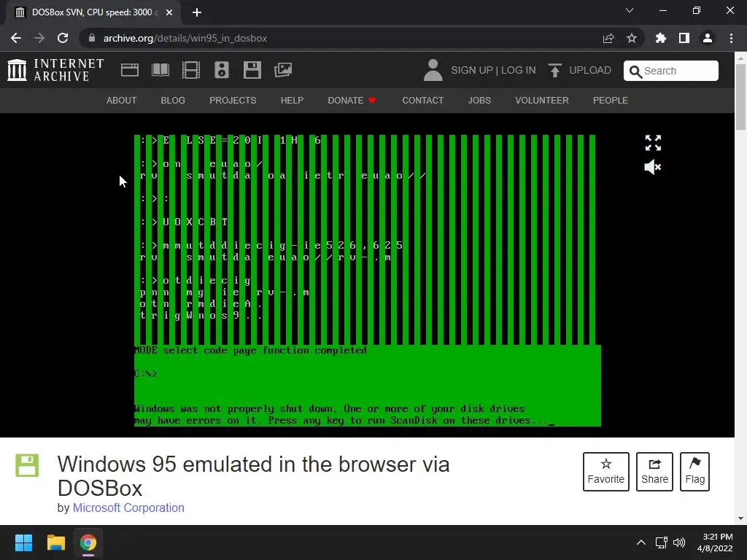The height and width of the screenshot is (560, 747).
Task: Click Chrome taskbar icon
Action: pyautogui.click(x=88, y=542)
